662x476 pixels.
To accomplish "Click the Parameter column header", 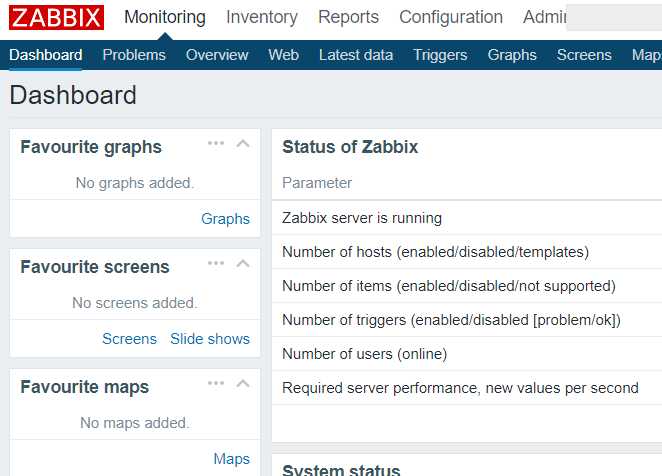I will tap(317, 183).
